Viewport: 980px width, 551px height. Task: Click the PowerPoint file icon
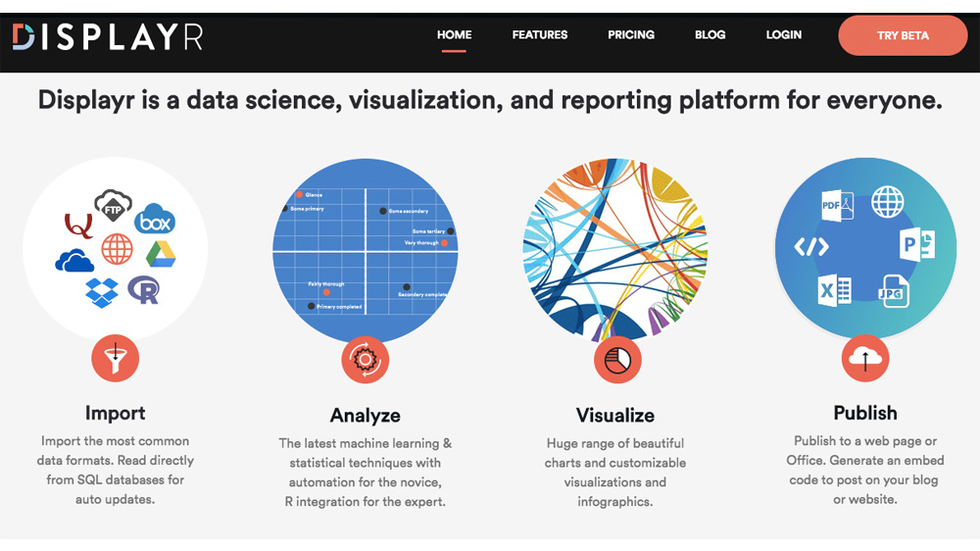[917, 244]
